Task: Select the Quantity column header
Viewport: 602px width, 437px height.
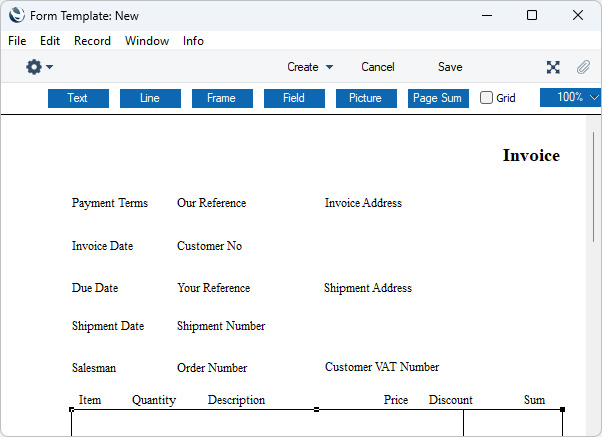Action: (x=154, y=400)
